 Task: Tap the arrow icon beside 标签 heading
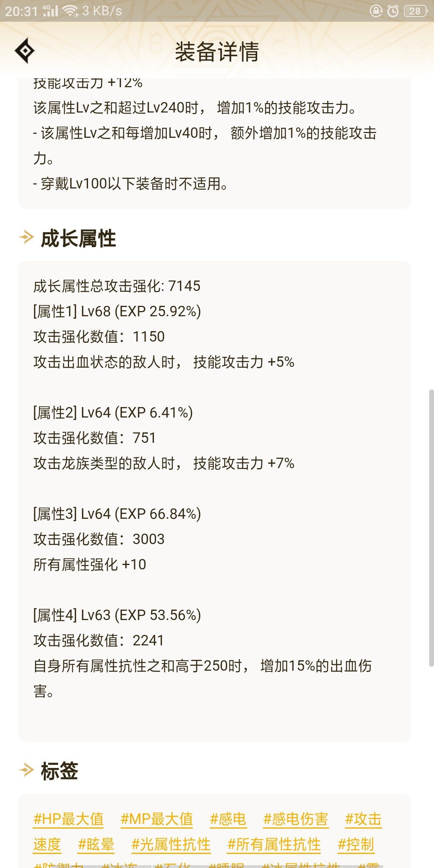click(x=26, y=770)
